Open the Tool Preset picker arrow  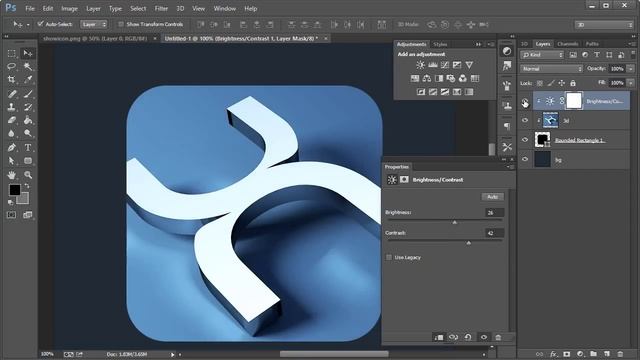[x=28, y=25]
